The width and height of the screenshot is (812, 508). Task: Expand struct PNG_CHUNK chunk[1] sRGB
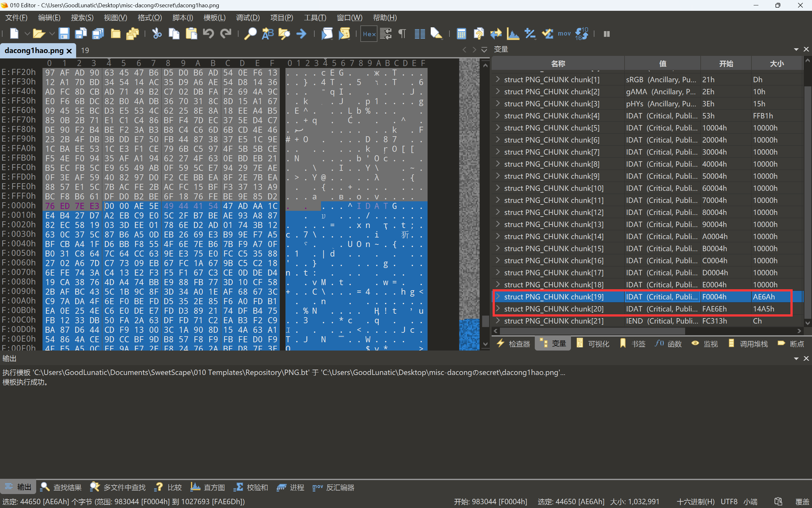pos(498,79)
